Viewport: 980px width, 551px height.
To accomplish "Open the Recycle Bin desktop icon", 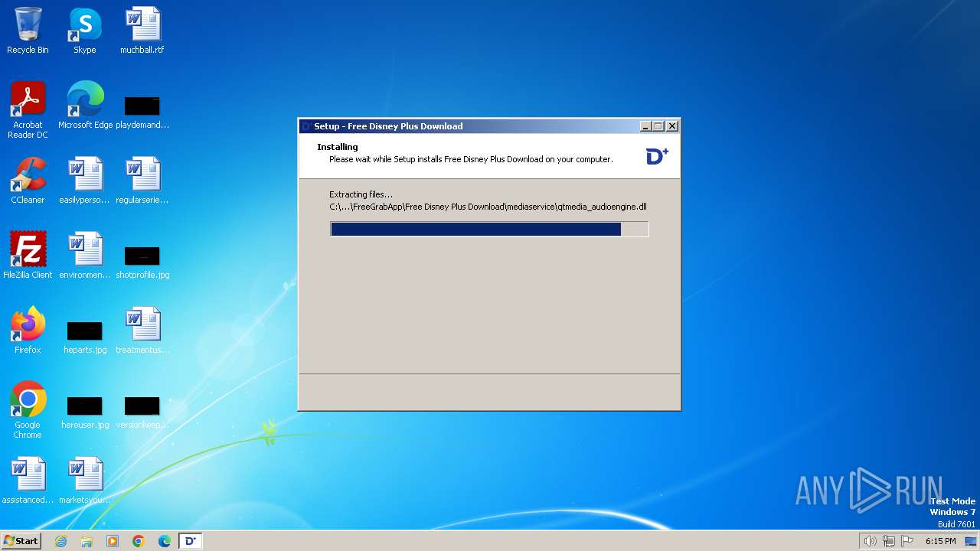I will click(28, 31).
